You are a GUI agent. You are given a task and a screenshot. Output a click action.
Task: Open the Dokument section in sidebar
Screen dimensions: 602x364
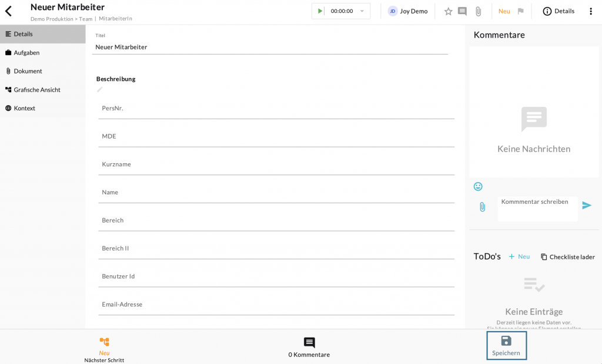click(28, 71)
